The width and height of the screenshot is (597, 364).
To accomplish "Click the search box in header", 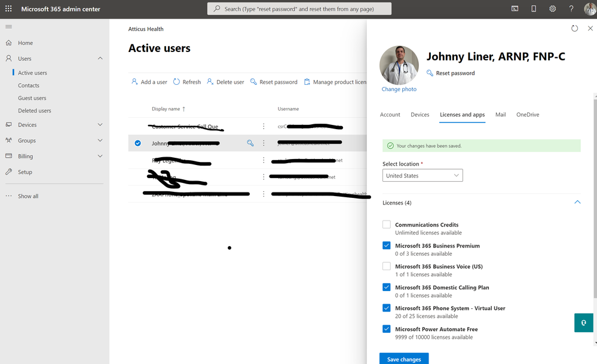I will pyautogui.click(x=299, y=9).
